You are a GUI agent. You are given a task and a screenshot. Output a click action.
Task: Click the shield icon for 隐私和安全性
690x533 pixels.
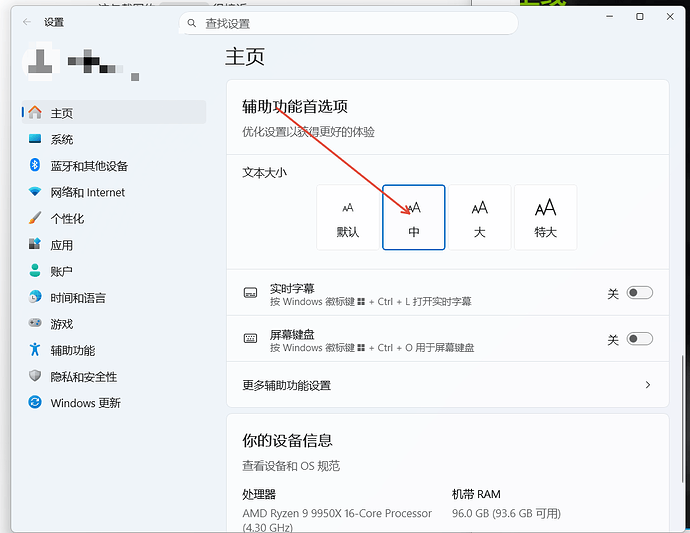(35, 376)
